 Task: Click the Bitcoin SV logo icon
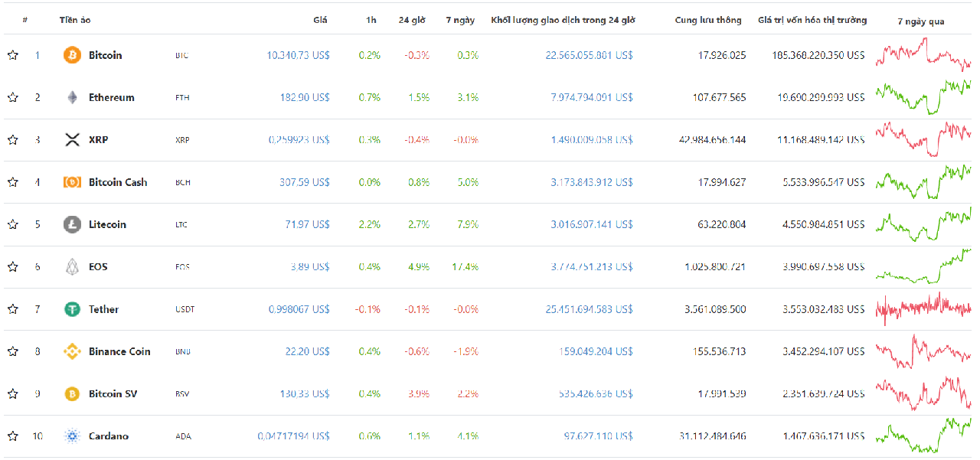tap(72, 393)
